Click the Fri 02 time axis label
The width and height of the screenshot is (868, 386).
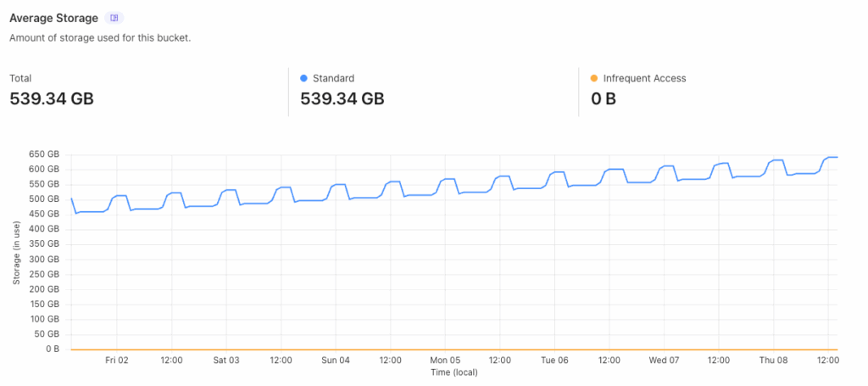(117, 360)
